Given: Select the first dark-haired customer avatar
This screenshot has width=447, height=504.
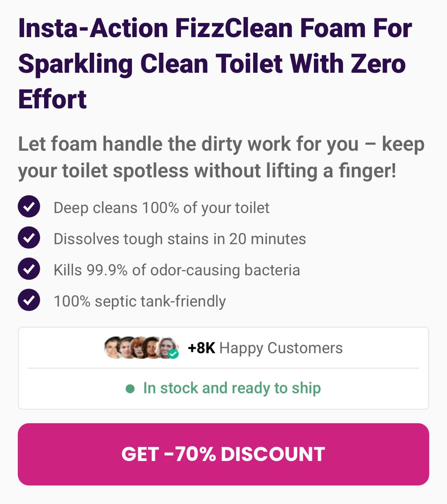Looking at the screenshot, I should 113,347.
